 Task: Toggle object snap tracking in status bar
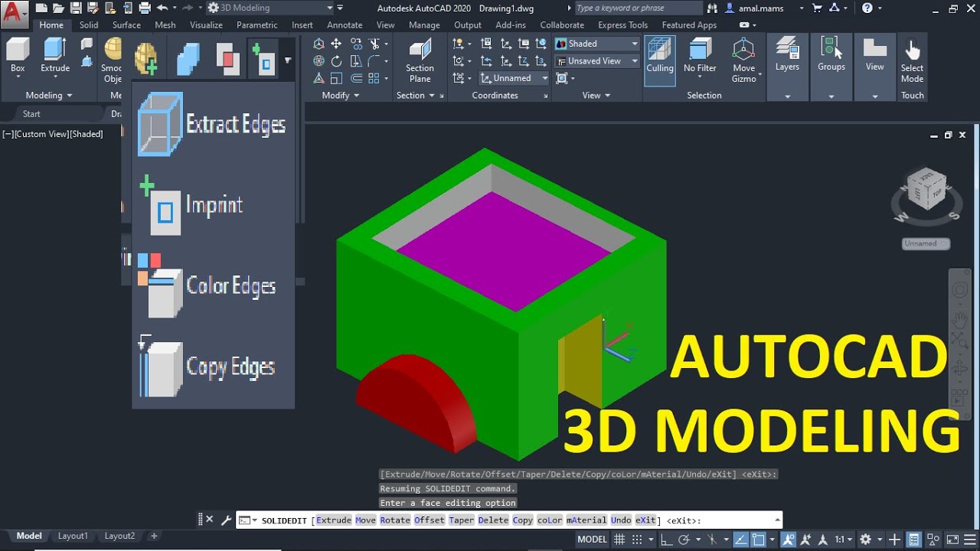(739, 540)
